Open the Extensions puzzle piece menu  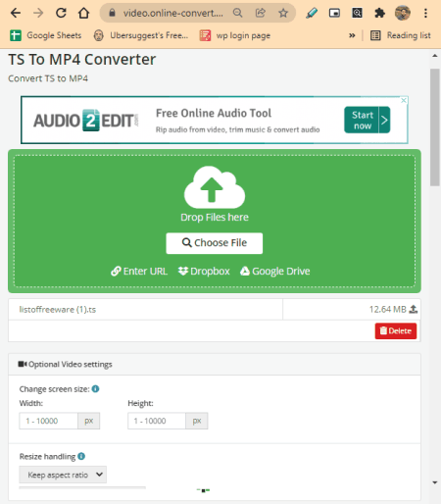pos(379,13)
